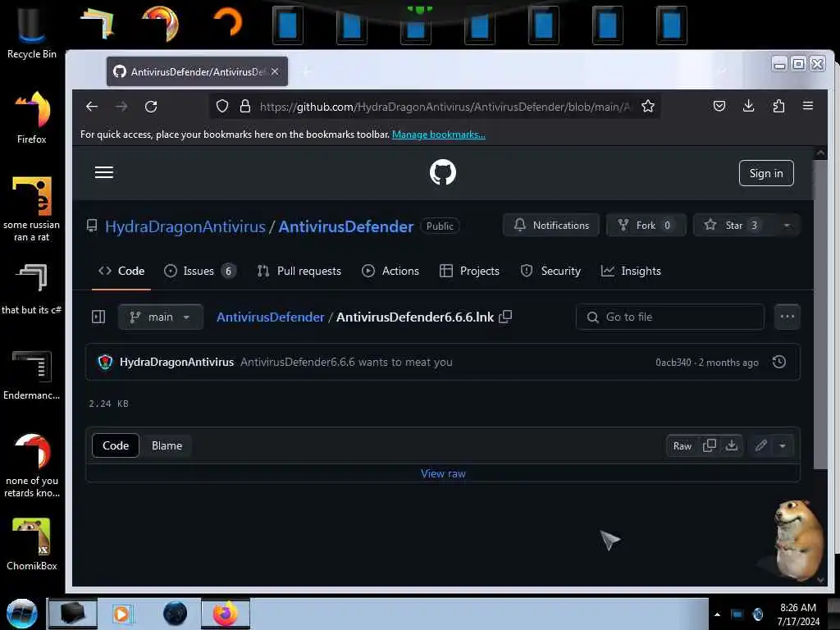Save to Pocket using the toolbar icon

(x=719, y=106)
